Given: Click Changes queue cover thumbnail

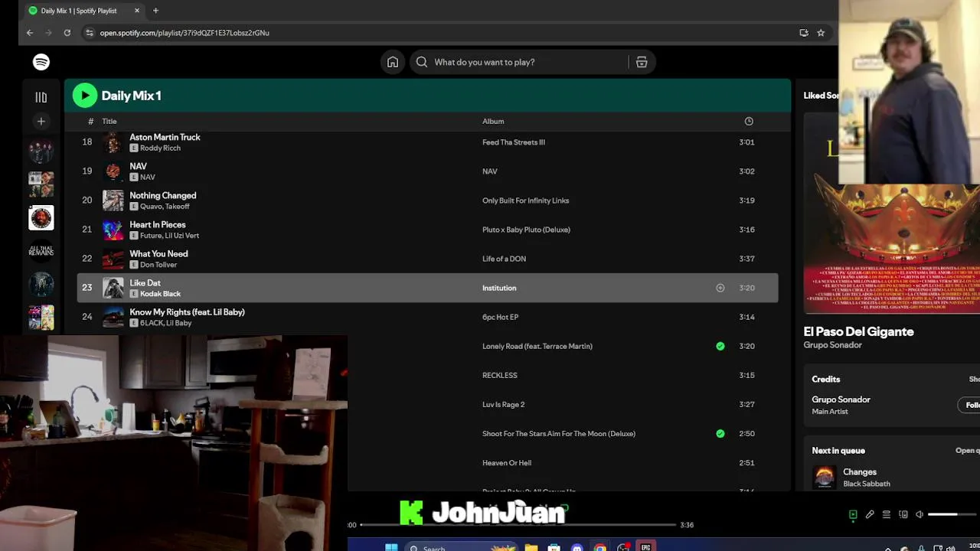Looking at the screenshot, I should point(825,478).
